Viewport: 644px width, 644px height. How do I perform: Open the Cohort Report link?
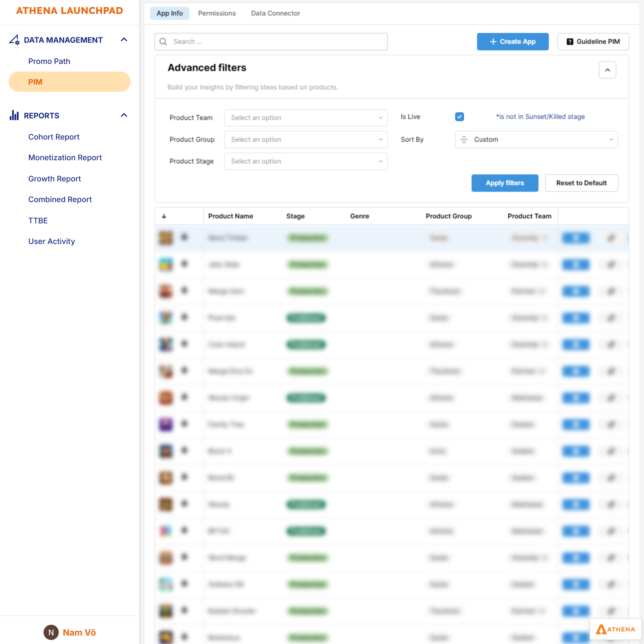(54, 137)
